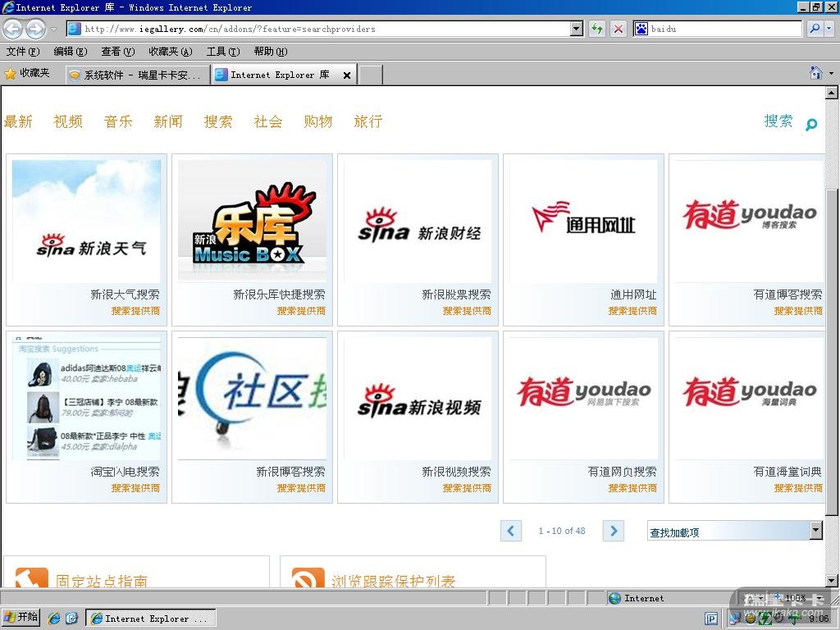The image size is (840, 630).
Task: Open the 新浪财经 add-on thumbnail
Action: [418, 221]
